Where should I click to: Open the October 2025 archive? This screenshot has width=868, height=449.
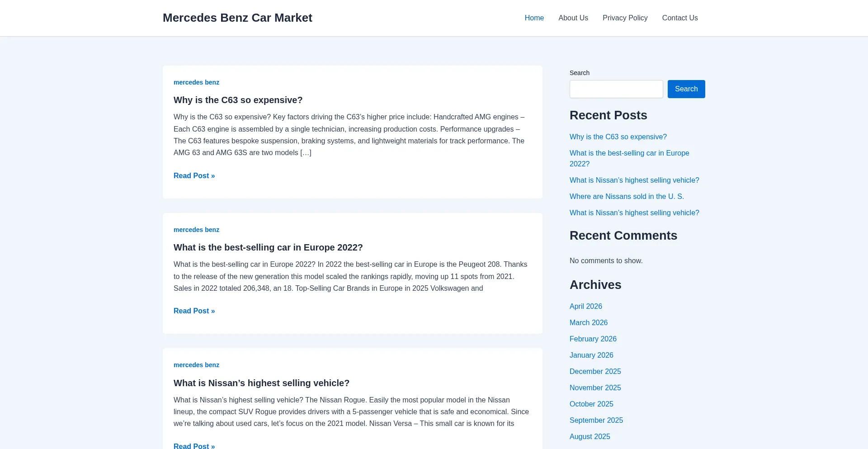(591, 404)
